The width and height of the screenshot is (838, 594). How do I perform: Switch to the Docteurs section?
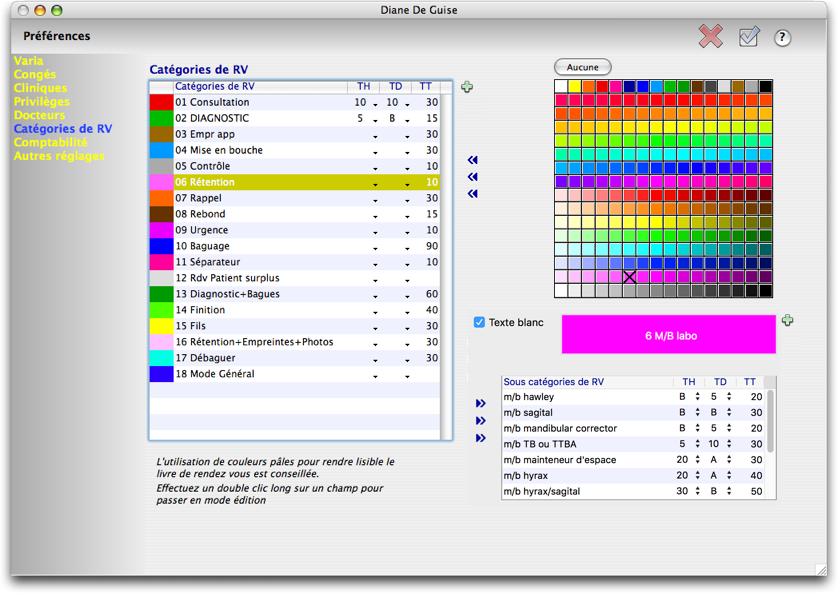(40, 115)
